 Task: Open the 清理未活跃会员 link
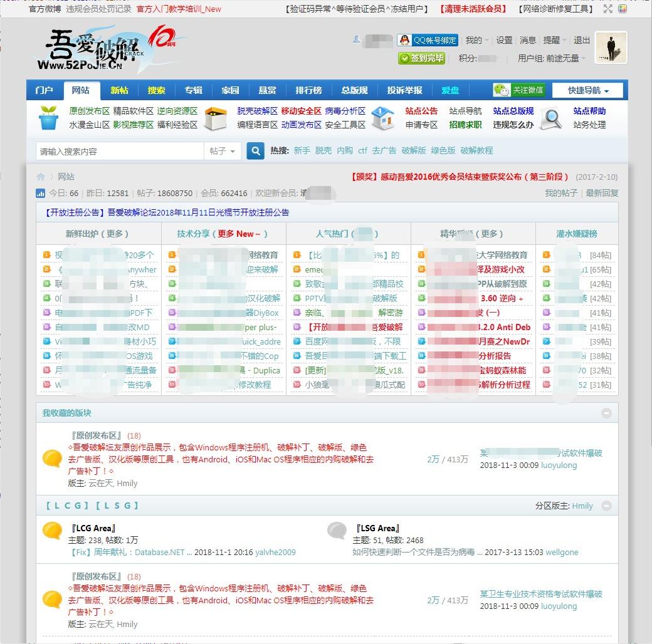click(x=473, y=9)
